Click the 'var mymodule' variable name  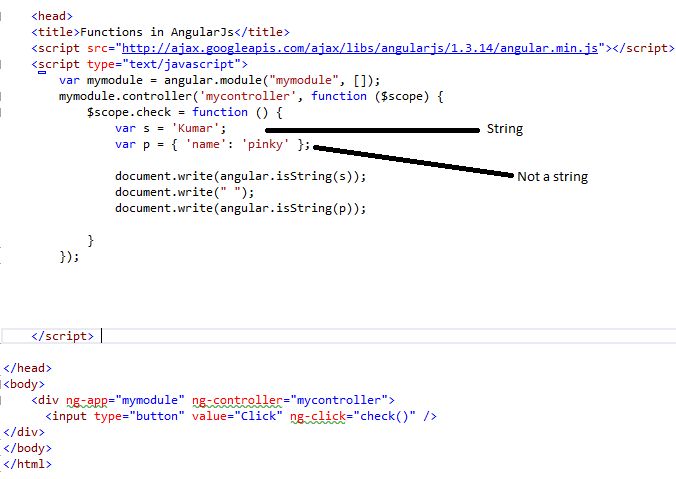(x=115, y=80)
